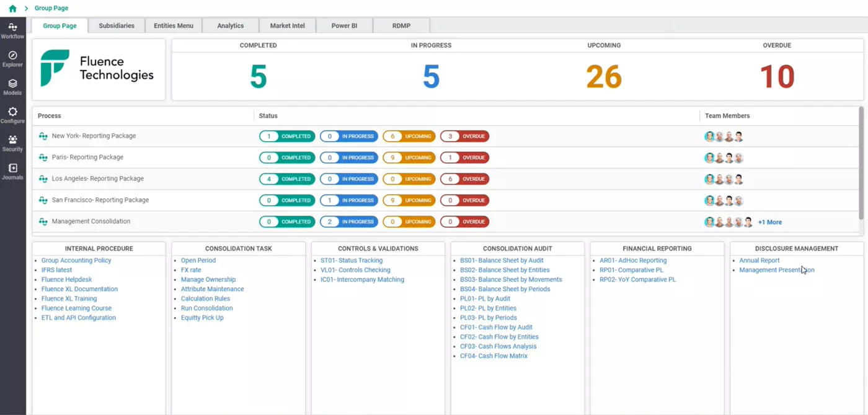
Task: Show the +1 More team members
Action: (x=770, y=222)
